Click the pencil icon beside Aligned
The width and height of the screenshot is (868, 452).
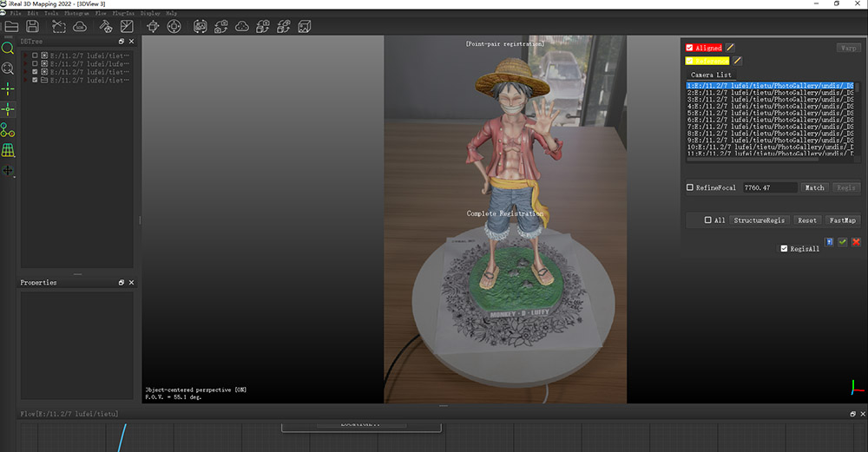(730, 48)
